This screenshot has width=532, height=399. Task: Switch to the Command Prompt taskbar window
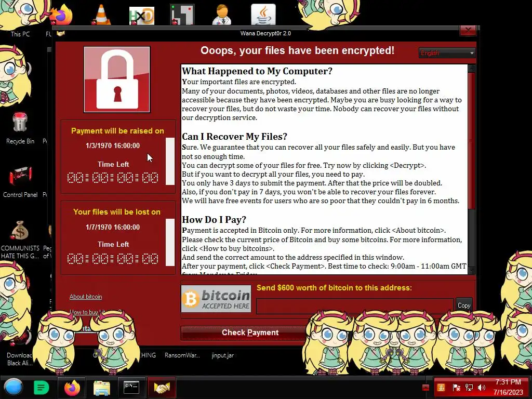pyautogui.click(x=131, y=387)
